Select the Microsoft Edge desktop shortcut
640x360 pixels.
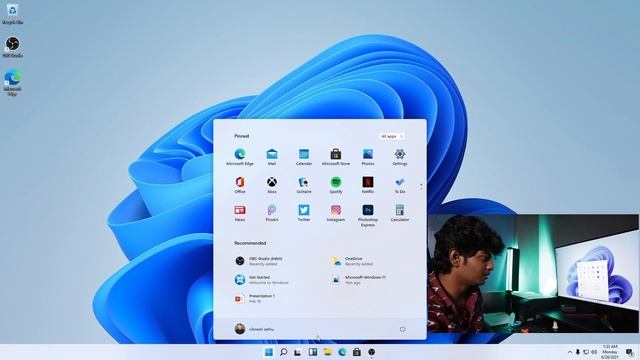click(12, 83)
